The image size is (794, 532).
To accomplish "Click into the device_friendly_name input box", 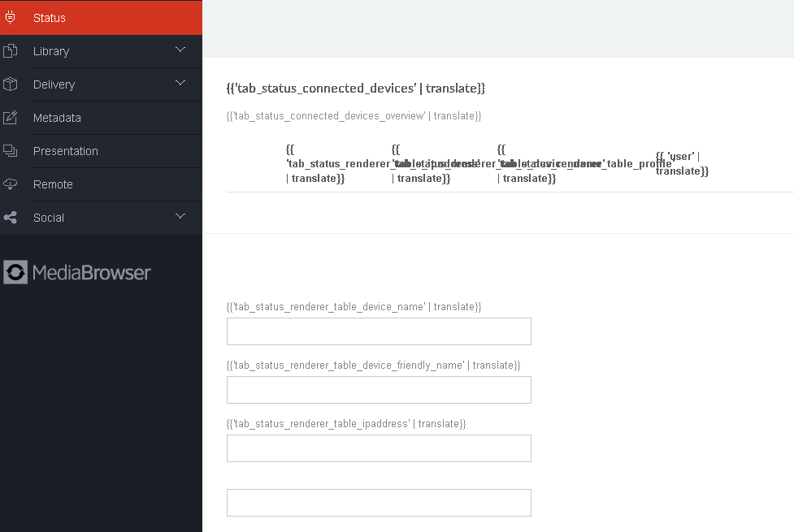I will click(x=379, y=390).
